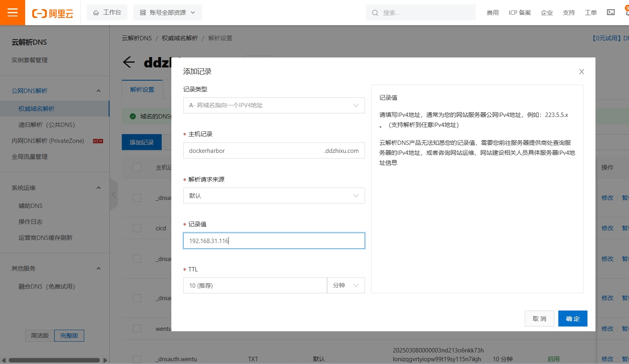Click 修改 for the cicd row

tap(607, 228)
